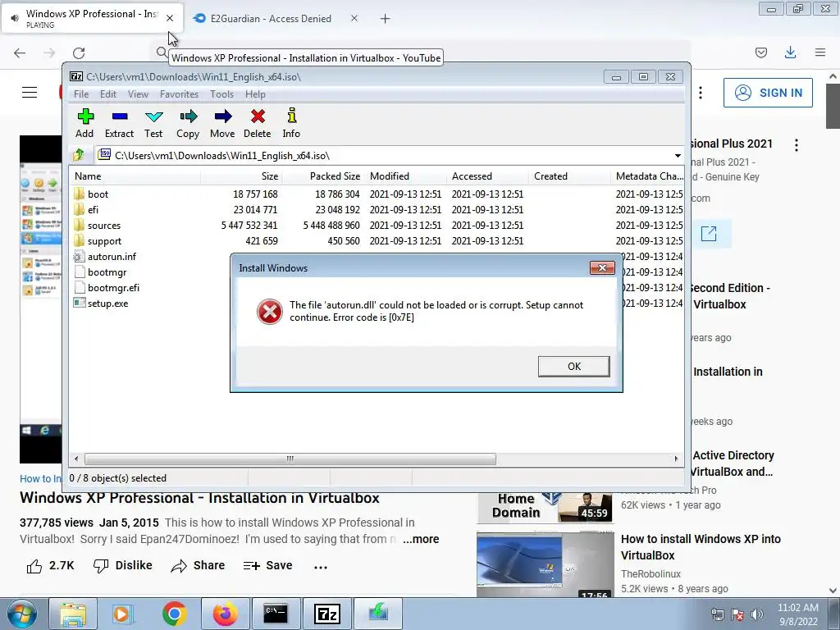Click the horizontal scrollbar left arrow
This screenshot has width=840, height=630.
pos(76,459)
